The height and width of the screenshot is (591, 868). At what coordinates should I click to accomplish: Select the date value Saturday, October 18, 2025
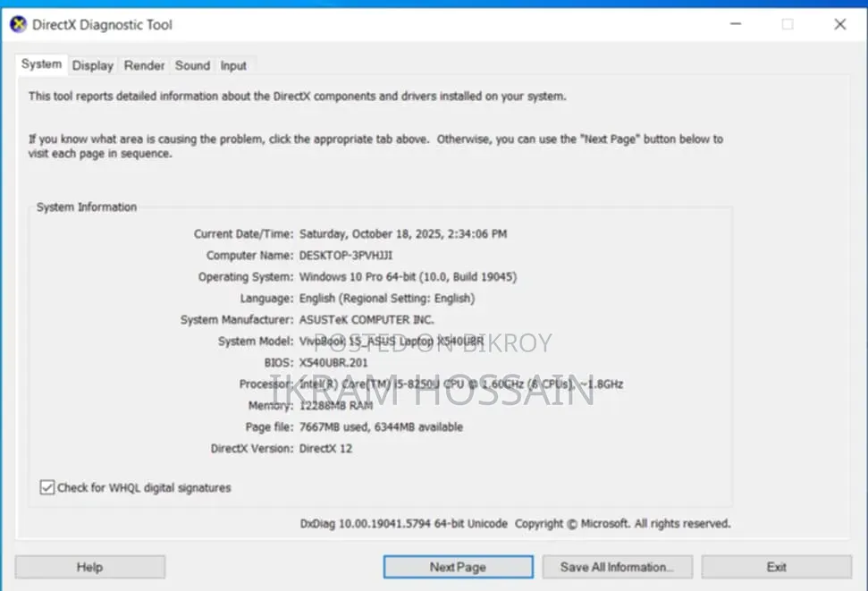(403, 233)
